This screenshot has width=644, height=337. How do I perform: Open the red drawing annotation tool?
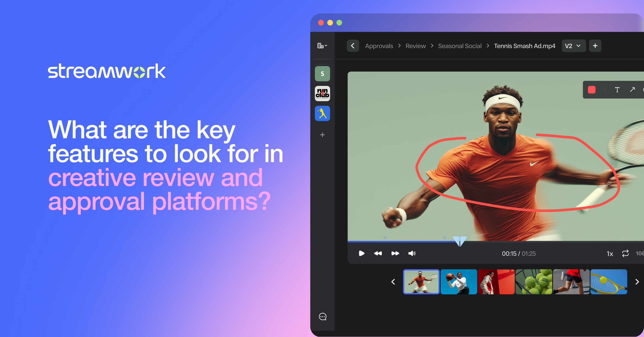pyautogui.click(x=591, y=90)
